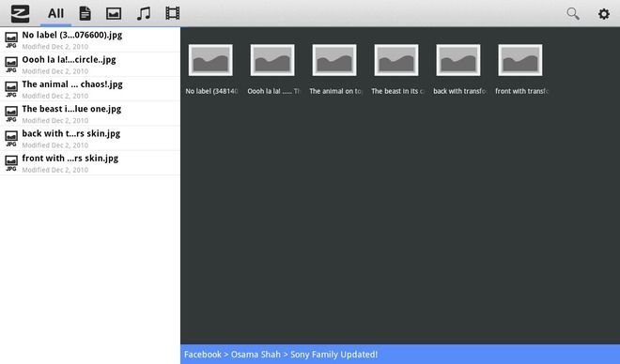
Task: Open front with transfo thumbnail
Action: pos(520,60)
